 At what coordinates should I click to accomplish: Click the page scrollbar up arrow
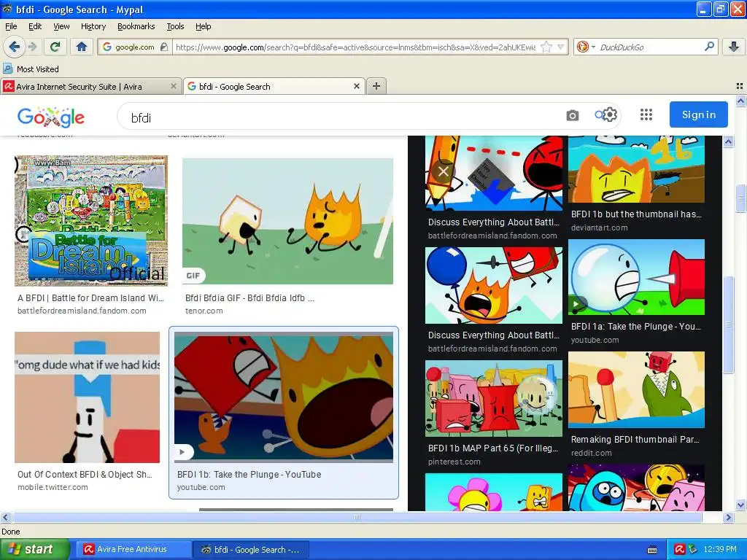point(740,101)
